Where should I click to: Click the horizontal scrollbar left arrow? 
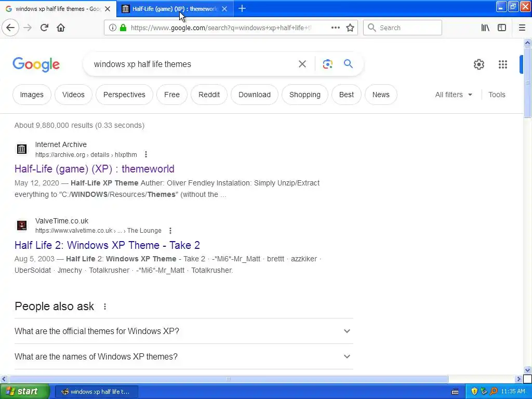[x=4, y=379]
